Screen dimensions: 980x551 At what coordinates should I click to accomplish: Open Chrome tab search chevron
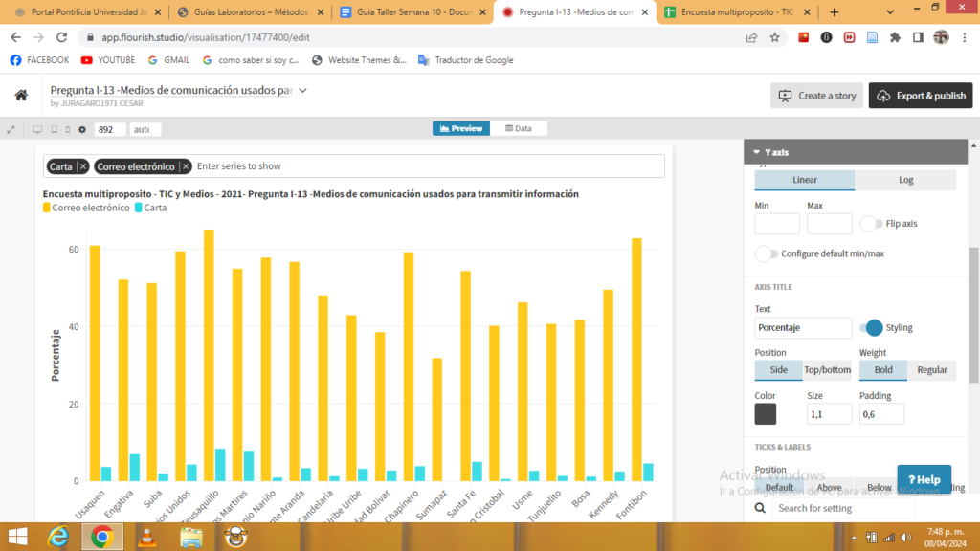coord(890,11)
